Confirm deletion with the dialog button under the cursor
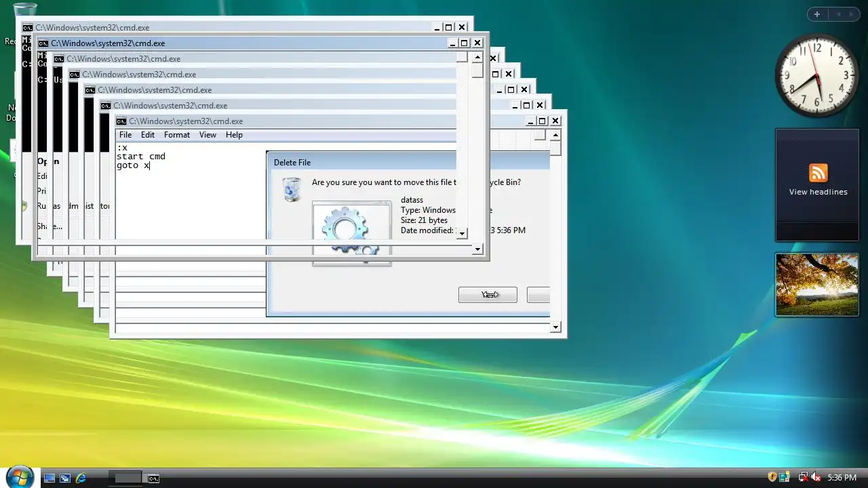 point(488,295)
